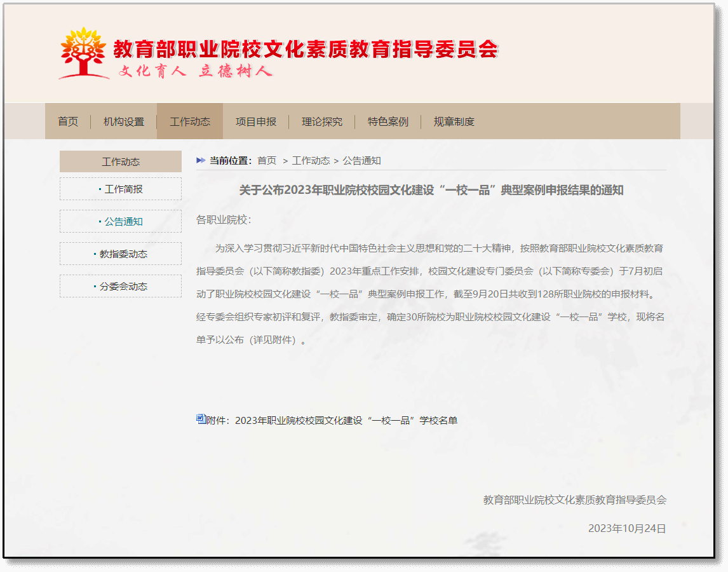
Task: Go to 首页 in the top navigation bar
Action: pyautogui.click(x=68, y=121)
